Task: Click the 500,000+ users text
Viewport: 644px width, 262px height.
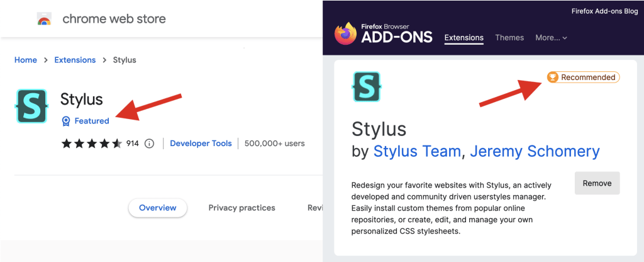Action: click(x=274, y=144)
